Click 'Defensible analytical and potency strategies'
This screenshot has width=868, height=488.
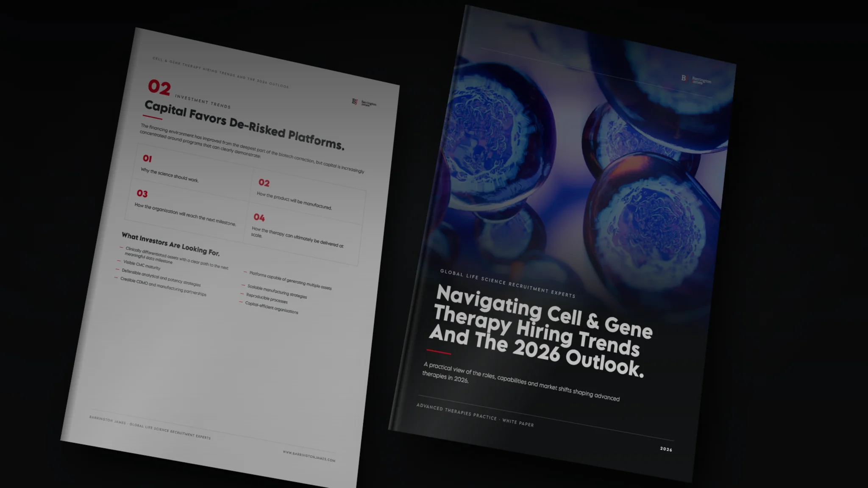[161, 277]
